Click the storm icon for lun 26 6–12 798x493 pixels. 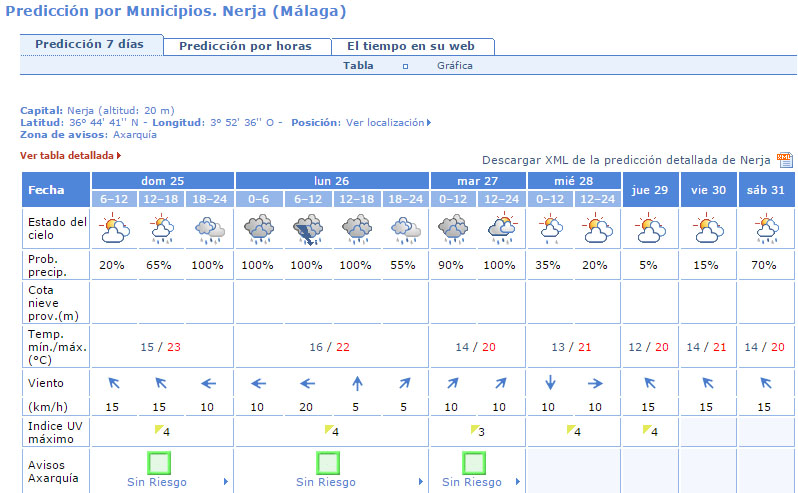pos(307,232)
